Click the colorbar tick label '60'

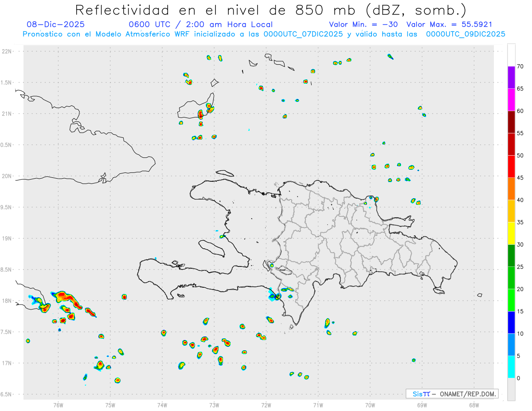tap(520, 111)
